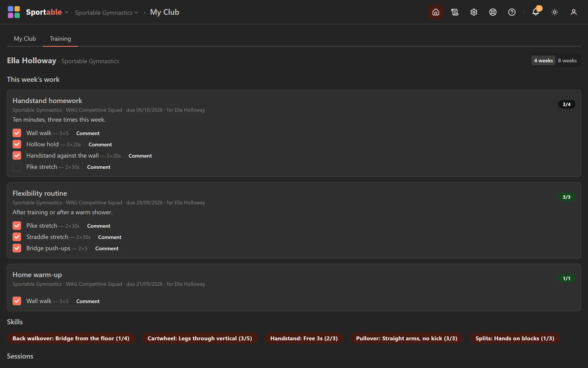The image size is (588, 368).
Task: Comment on Handstand against the wall
Action: 140,156
